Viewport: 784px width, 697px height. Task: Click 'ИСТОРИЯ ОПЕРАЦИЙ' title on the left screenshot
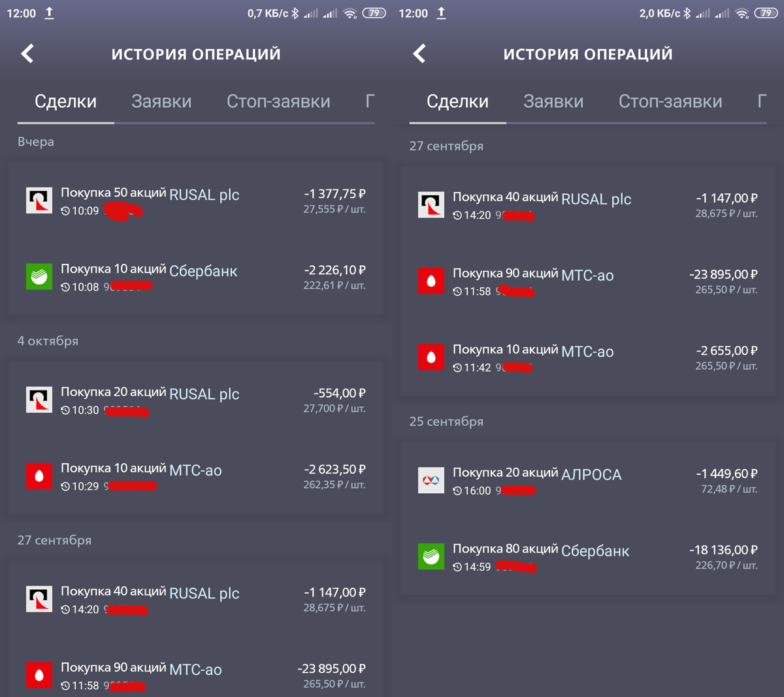tap(196, 54)
